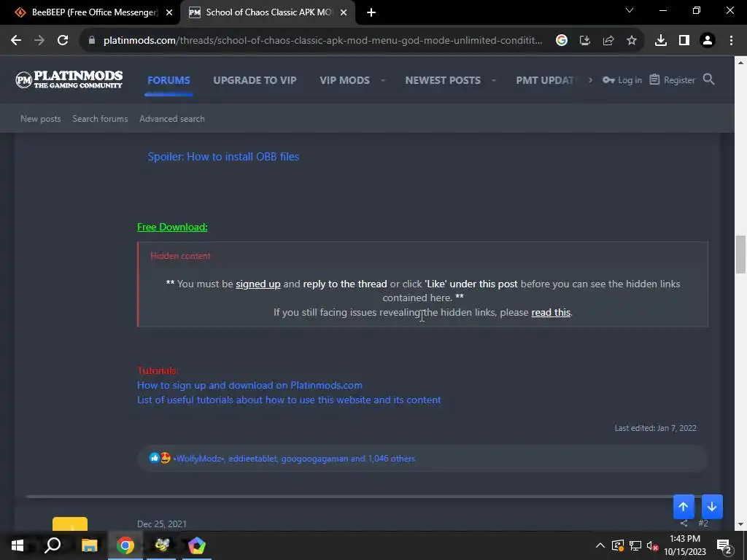Click the network tray icon
This screenshot has width=747, height=560.
click(635, 545)
